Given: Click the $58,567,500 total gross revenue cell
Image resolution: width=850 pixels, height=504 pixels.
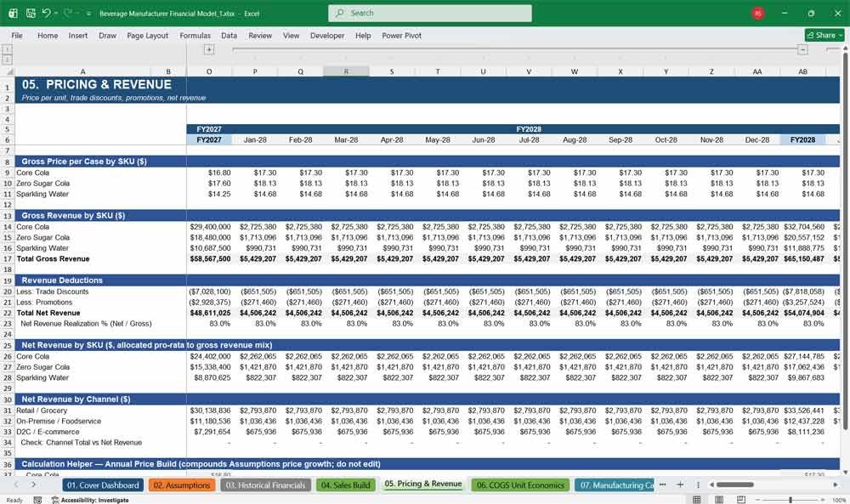Looking at the screenshot, I should (x=210, y=259).
